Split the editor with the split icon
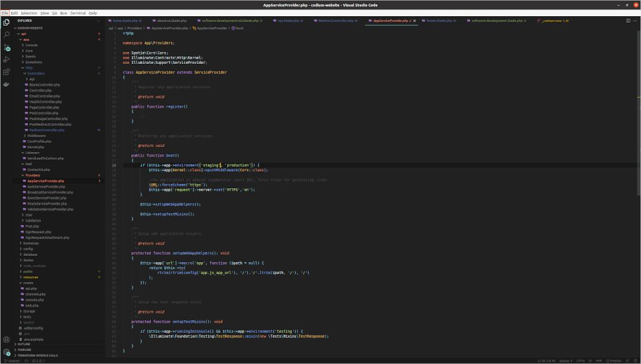 click(628, 21)
